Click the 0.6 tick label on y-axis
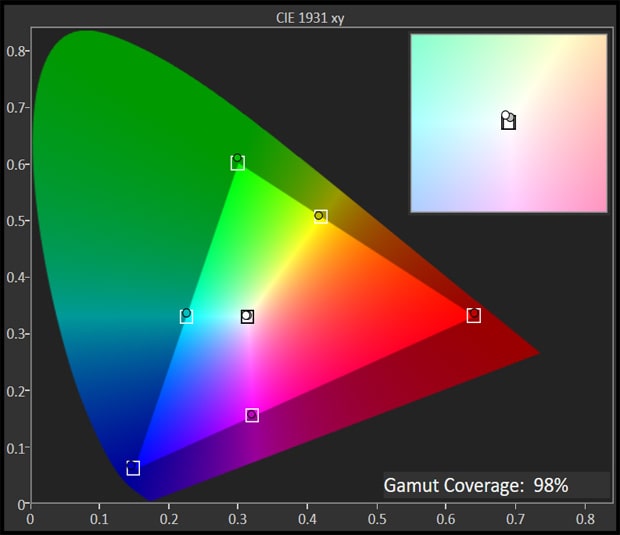 (x=16, y=164)
